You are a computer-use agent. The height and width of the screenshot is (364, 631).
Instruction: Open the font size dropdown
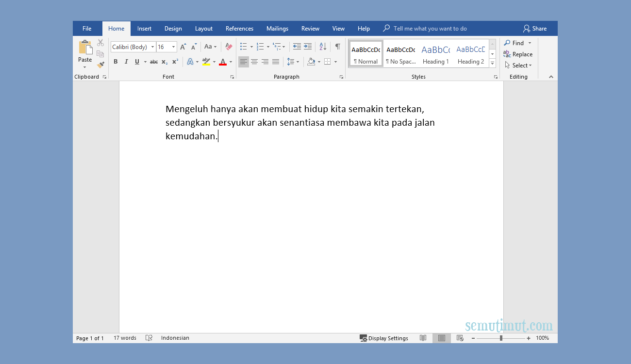173,47
